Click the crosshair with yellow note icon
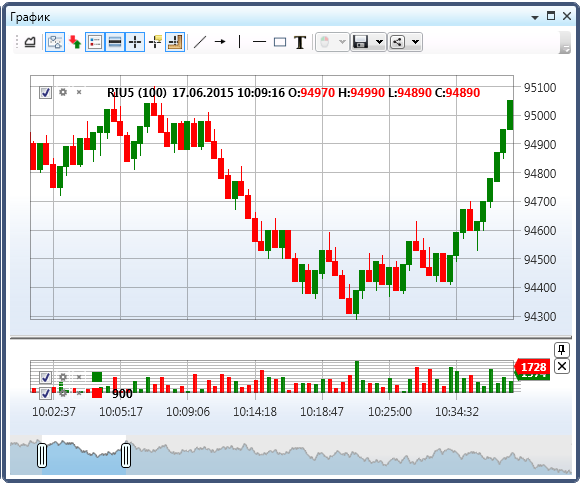This screenshot has height=487, width=583. 155,42
